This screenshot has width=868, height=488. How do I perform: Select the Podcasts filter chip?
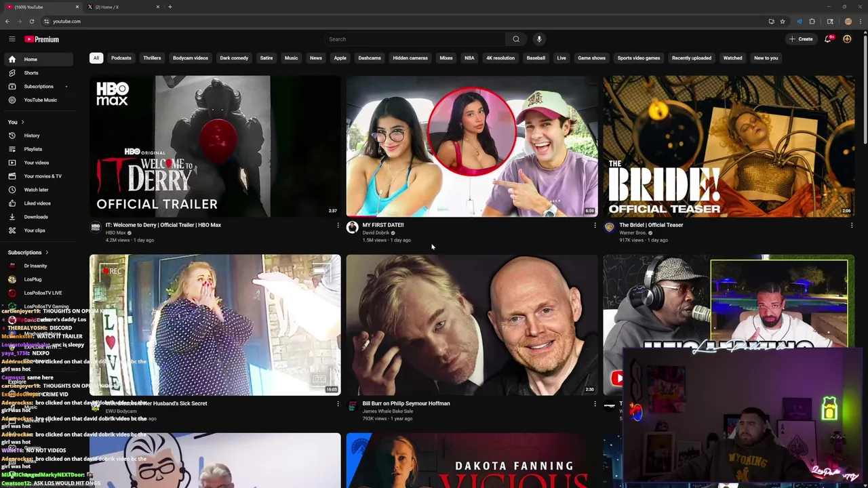(121, 58)
